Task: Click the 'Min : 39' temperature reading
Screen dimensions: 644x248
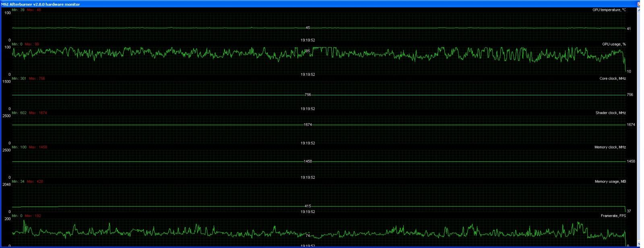Action: coord(18,10)
